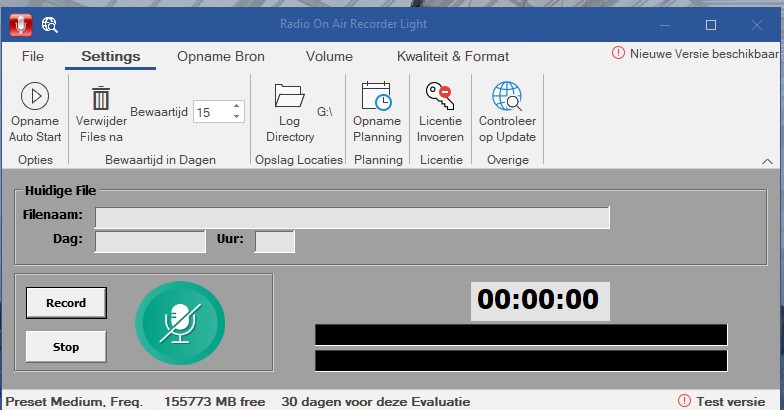Viewport: 784px width, 410px height.
Task: Click the Record button
Action: pyautogui.click(x=66, y=303)
